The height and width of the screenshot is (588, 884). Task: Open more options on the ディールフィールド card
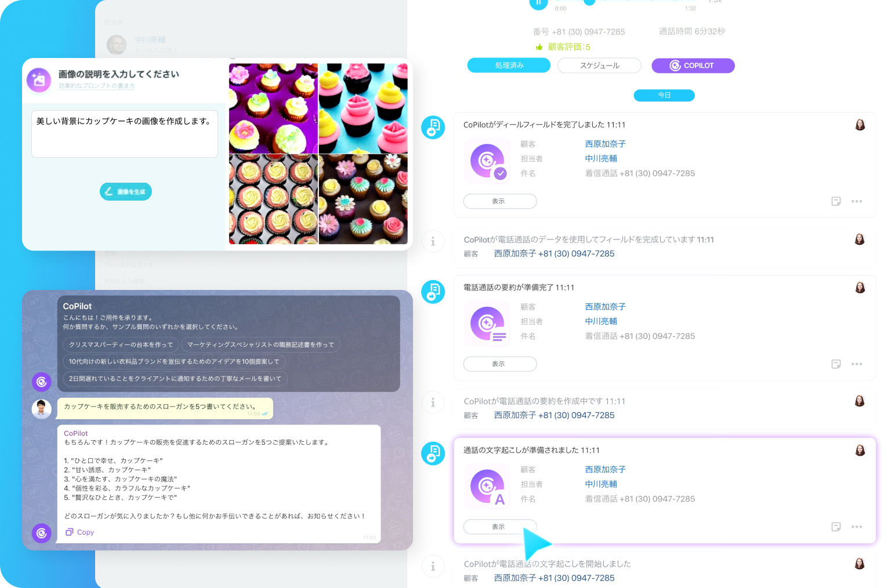857,201
